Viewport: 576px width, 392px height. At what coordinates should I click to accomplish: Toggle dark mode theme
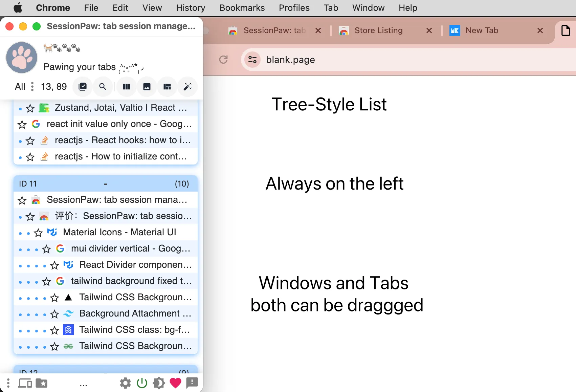[159, 383]
